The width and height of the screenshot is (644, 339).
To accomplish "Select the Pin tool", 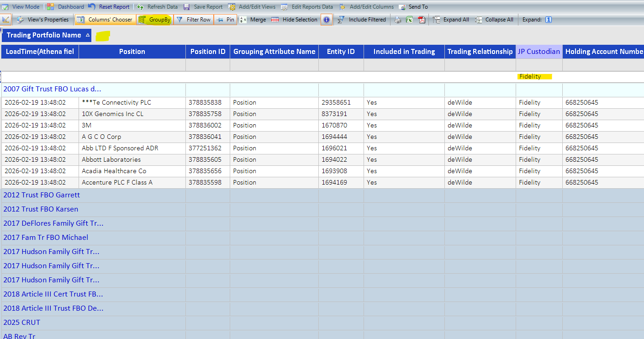I will click(225, 20).
